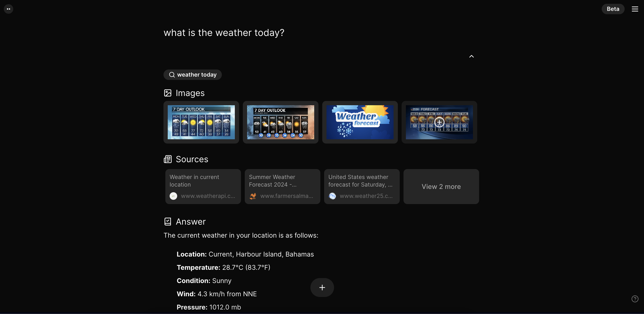This screenshot has height=314, width=644.
Task: Click the Beta badge
Action: coord(613,9)
